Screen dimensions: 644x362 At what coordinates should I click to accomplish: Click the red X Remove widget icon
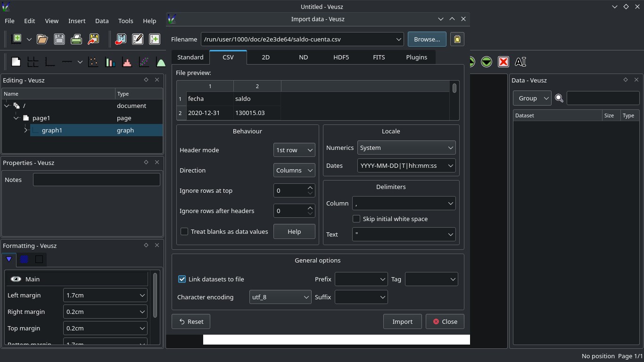[x=504, y=62]
